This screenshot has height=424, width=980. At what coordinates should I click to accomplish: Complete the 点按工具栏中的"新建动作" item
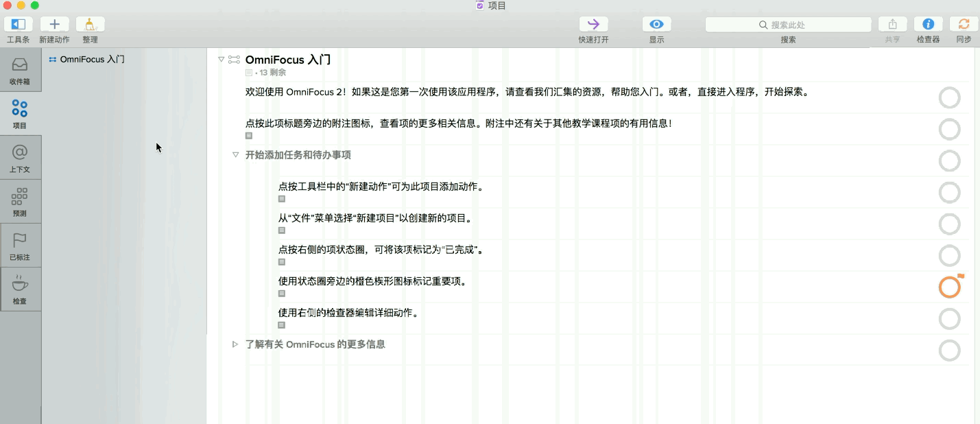click(x=950, y=193)
